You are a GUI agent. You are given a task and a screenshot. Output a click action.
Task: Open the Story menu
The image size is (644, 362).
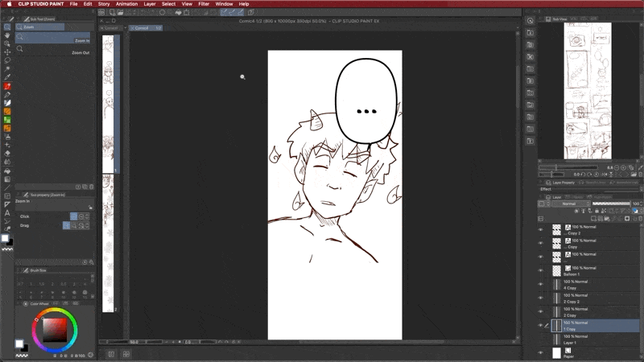coord(104,4)
